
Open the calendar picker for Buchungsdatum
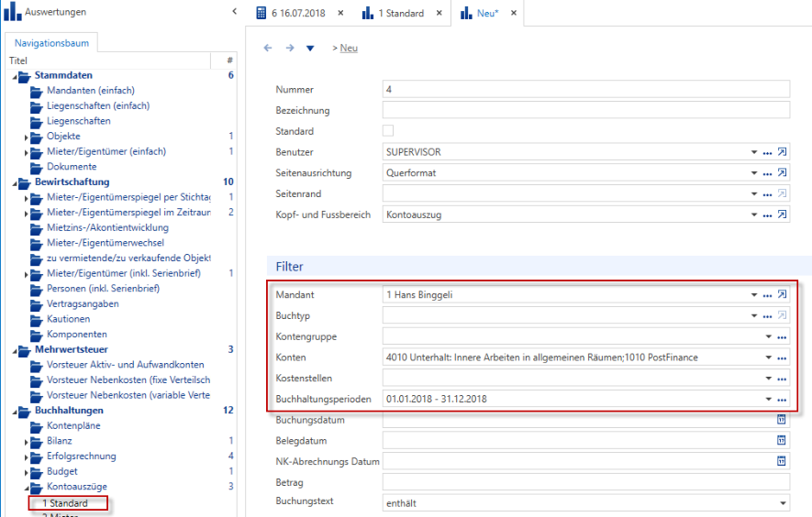782,420
